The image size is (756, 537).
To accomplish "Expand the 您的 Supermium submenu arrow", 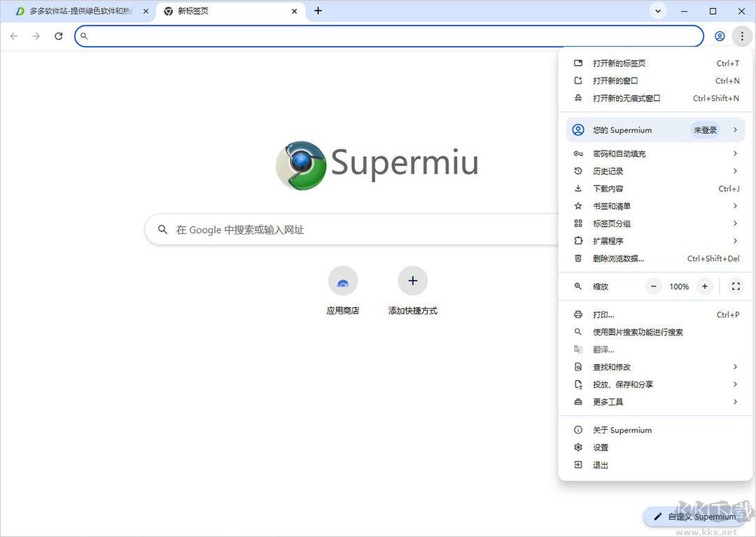I will (x=735, y=130).
